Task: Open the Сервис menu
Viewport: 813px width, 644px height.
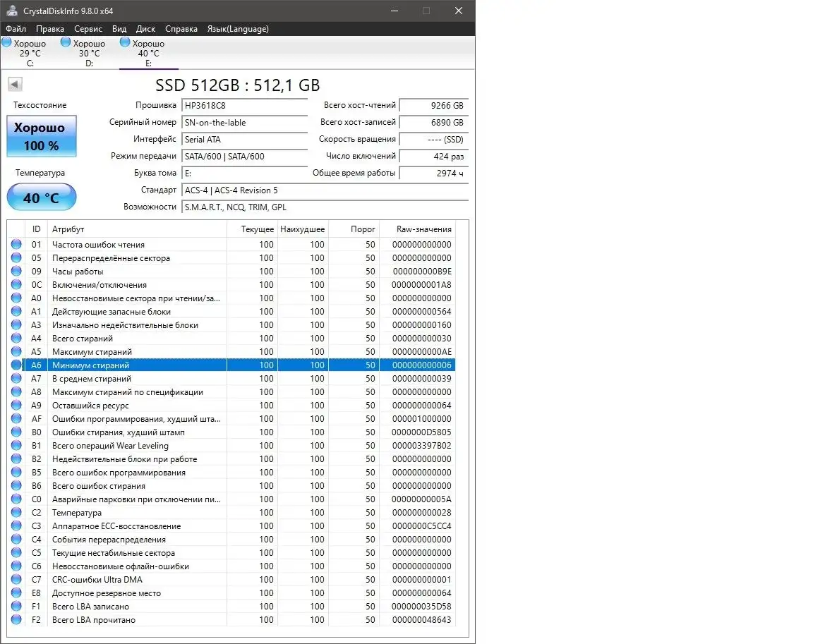Action: click(x=88, y=29)
